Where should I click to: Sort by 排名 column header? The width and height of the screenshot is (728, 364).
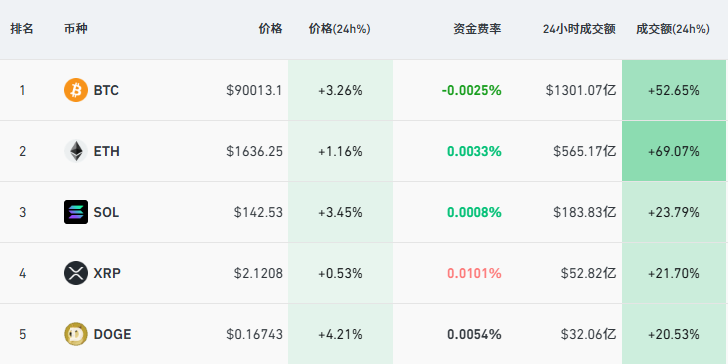22,29
